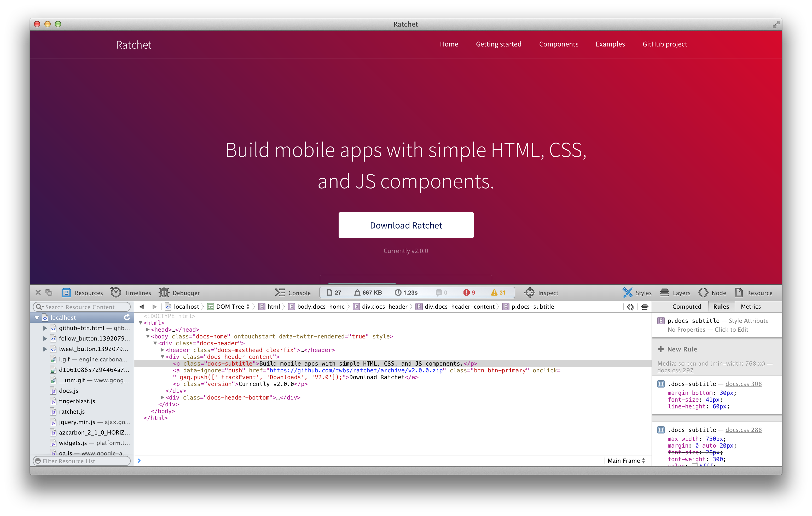Expand the head element in DOM tree

147,330
